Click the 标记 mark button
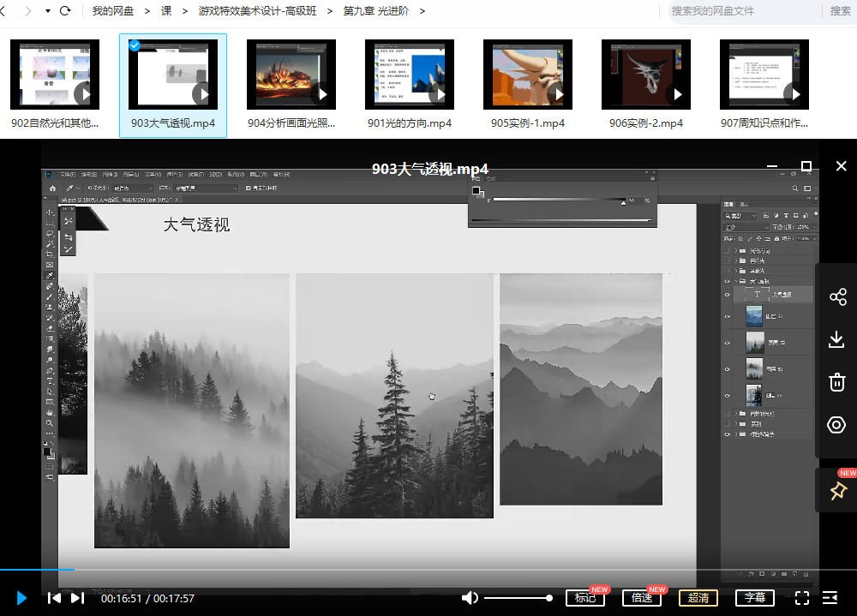The width and height of the screenshot is (857, 616). tap(584, 598)
